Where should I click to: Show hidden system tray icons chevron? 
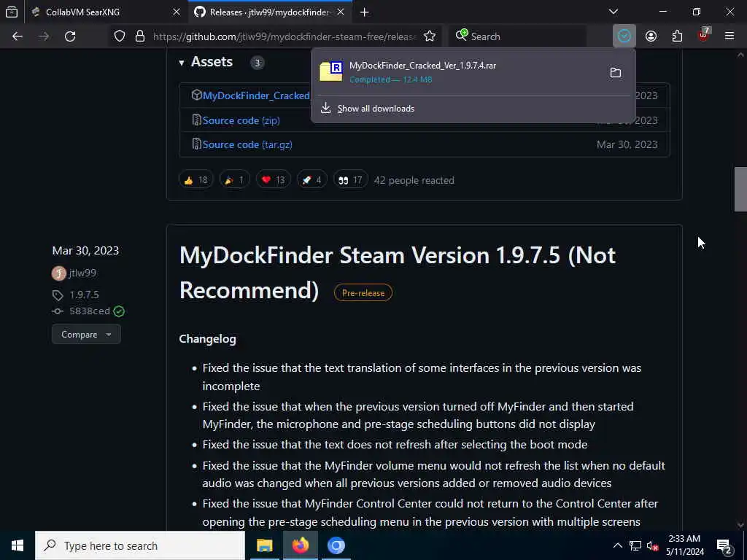617,545
